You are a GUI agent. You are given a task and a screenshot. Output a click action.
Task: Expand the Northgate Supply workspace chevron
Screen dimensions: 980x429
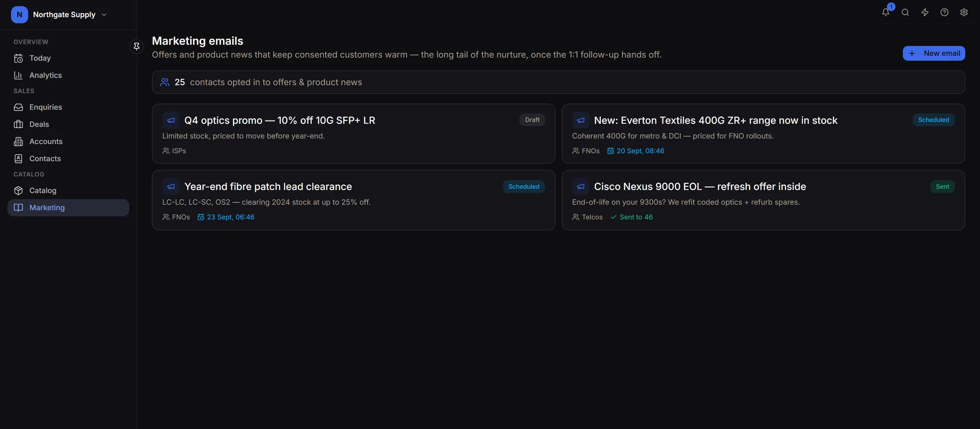click(104, 15)
